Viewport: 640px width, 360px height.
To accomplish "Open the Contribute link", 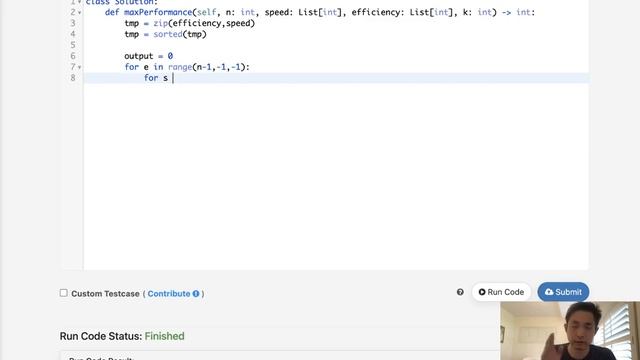I will coord(169,293).
